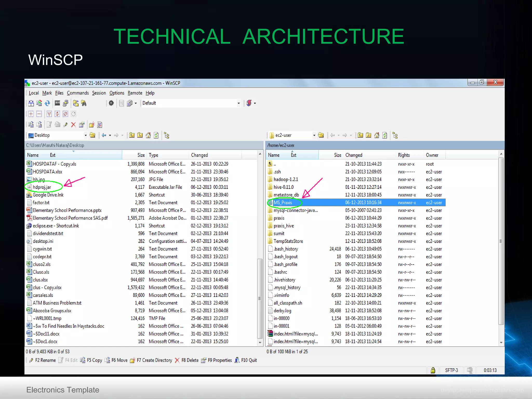532x399 pixels.
Task: Refresh the local panel
Action: (x=156, y=135)
